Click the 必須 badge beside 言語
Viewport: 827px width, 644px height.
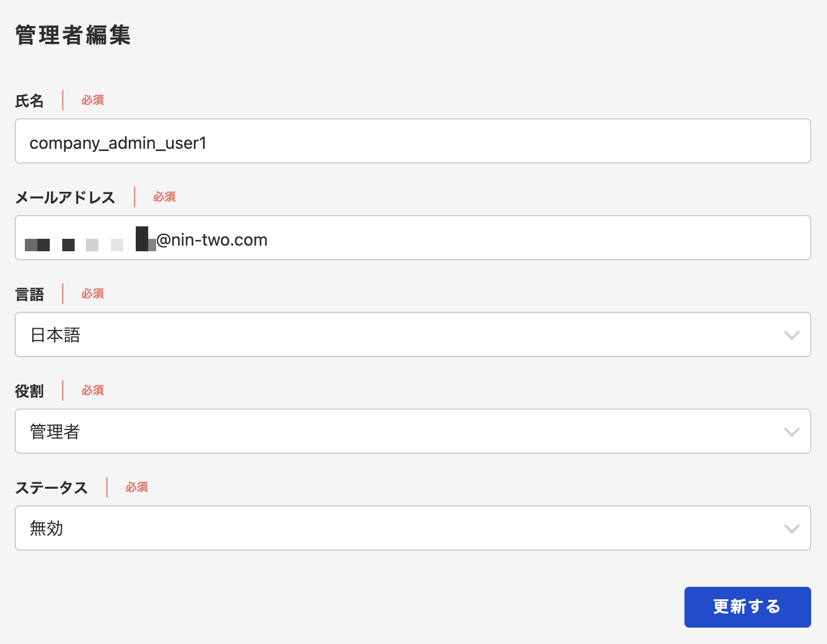pyautogui.click(x=93, y=294)
